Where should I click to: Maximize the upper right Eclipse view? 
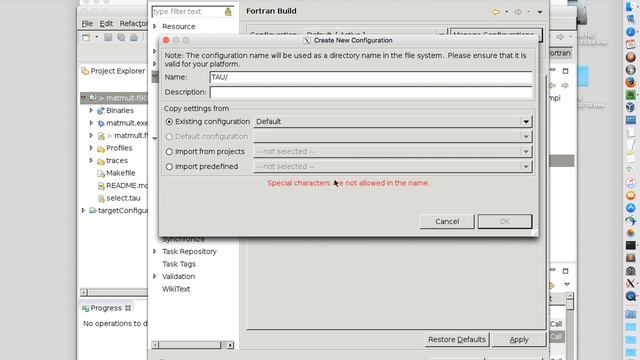(565, 71)
